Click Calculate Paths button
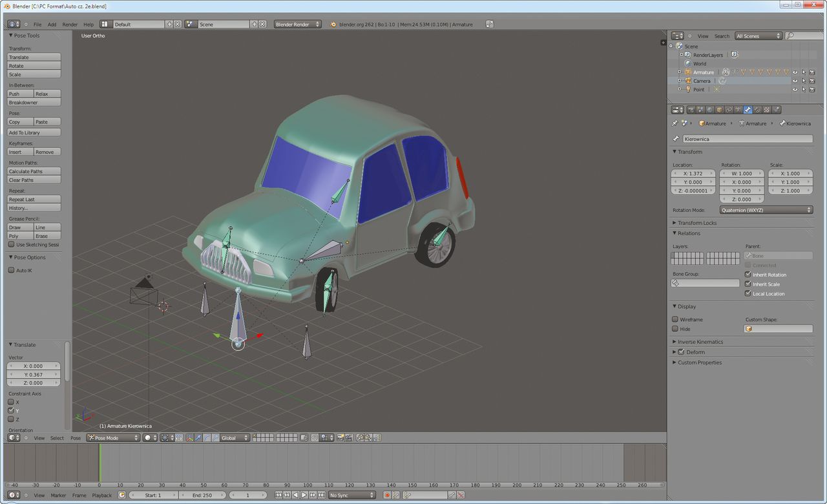This screenshot has width=827, height=504. click(x=34, y=171)
